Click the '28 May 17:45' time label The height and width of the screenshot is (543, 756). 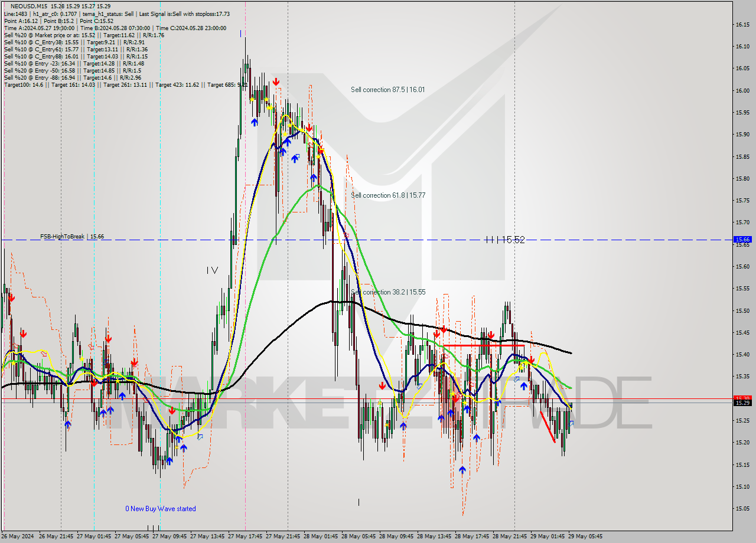click(x=473, y=537)
